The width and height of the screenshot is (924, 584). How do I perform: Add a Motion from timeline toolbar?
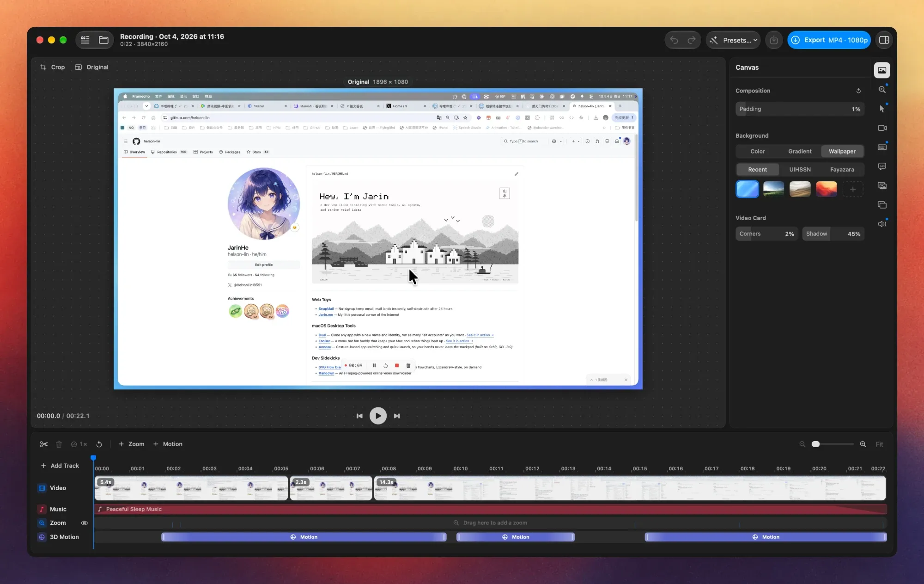point(168,444)
